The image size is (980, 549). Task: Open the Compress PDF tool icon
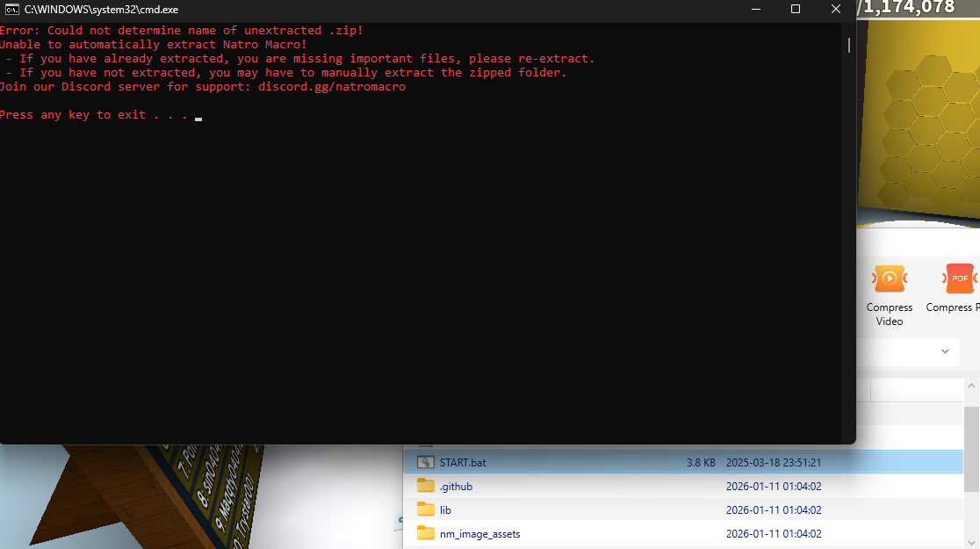pos(960,278)
